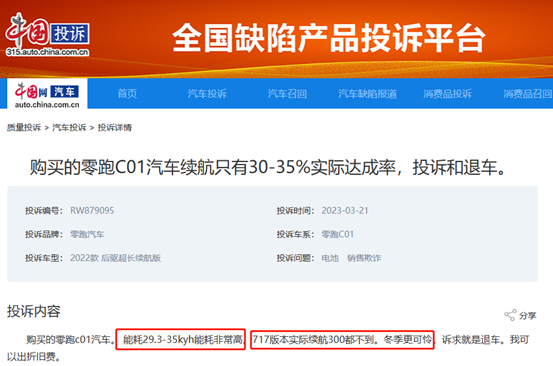Click 投诉详情 breadcrumb item

tap(115, 128)
